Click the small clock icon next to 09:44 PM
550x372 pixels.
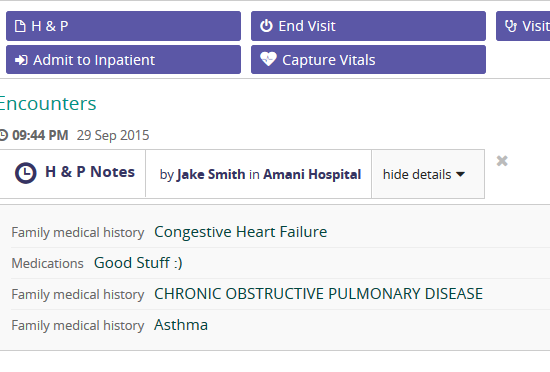[x=3, y=135]
